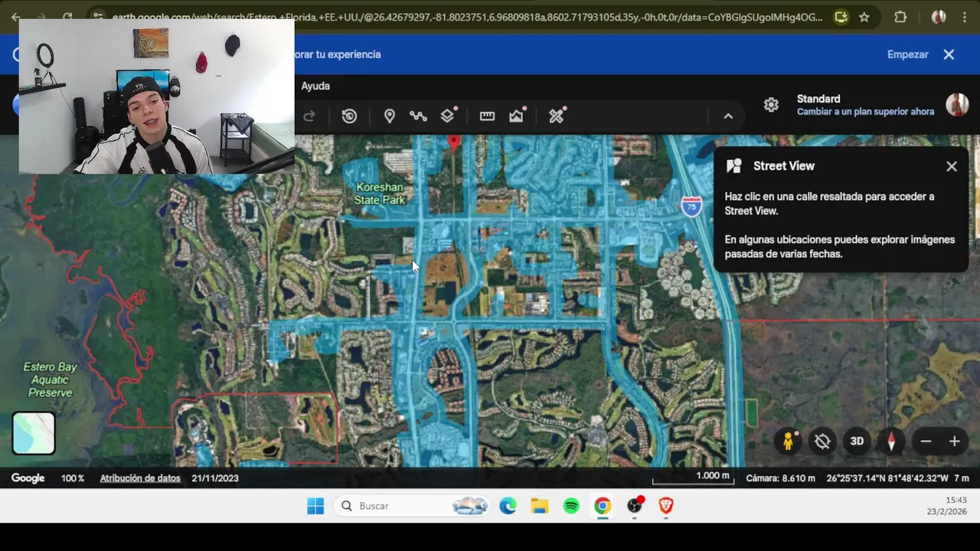980x551 pixels.
Task: Click the imagery date 21/11/2023
Action: 215,478
